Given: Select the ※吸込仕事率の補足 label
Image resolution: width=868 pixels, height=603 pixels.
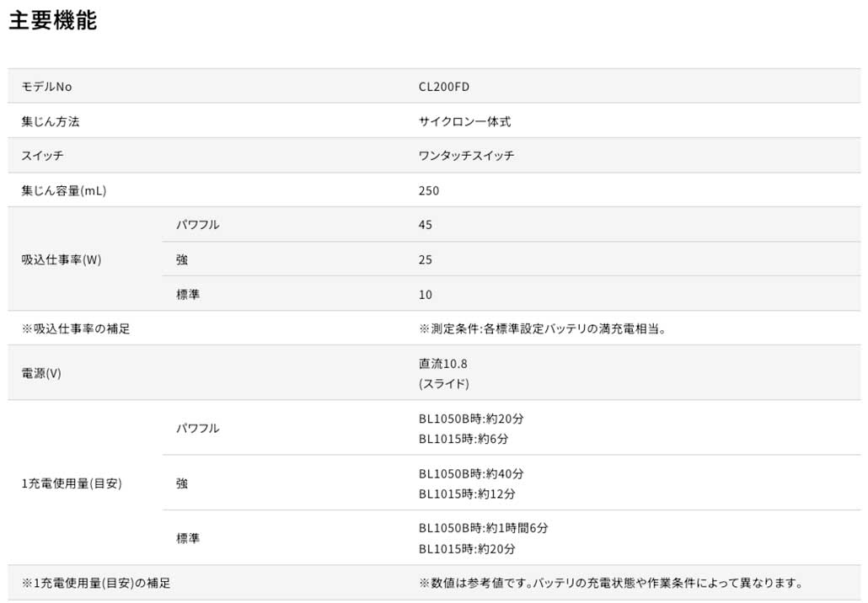Looking at the screenshot, I should tap(76, 328).
